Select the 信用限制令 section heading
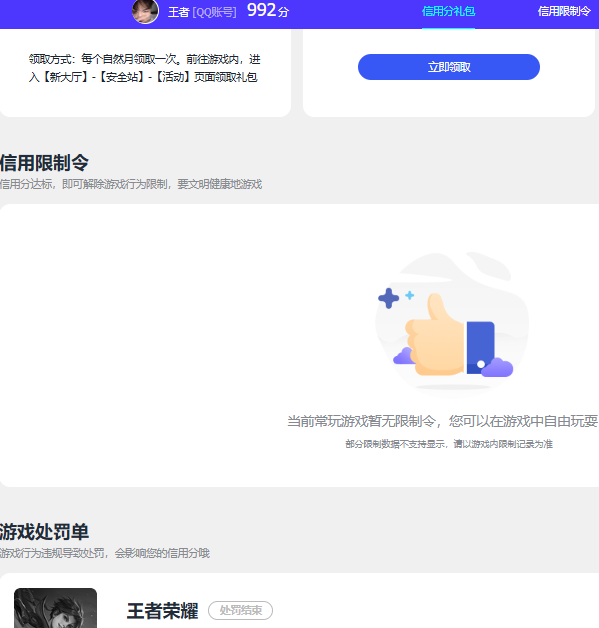This screenshot has width=599, height=628. pos(44,163)
